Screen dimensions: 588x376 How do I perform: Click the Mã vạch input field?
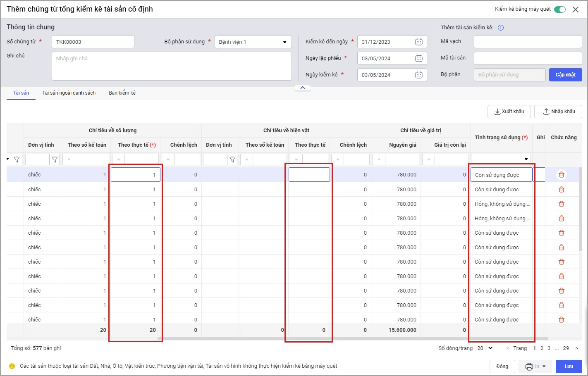(528, 42)
